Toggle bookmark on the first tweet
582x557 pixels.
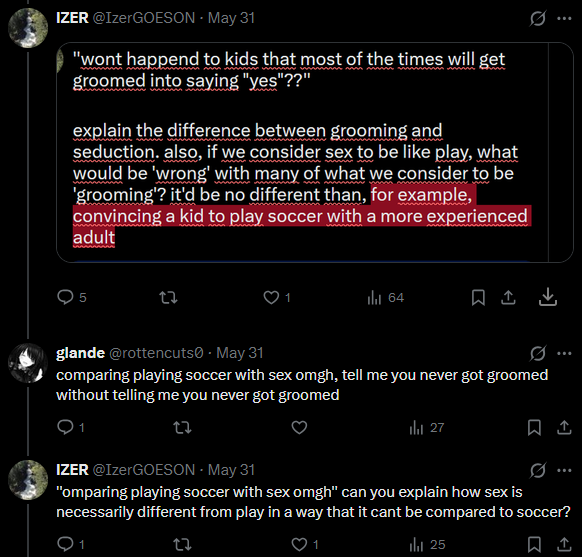[478, 297]
